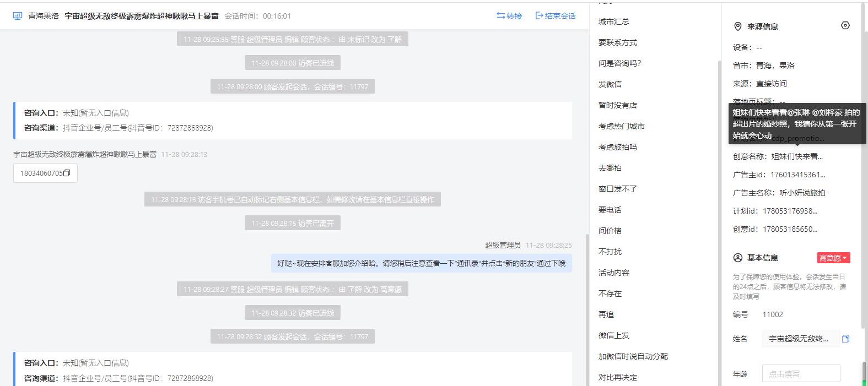Click the customer name in the chat header
Viewport: 868px width, 386px height.
click(142, 16)
